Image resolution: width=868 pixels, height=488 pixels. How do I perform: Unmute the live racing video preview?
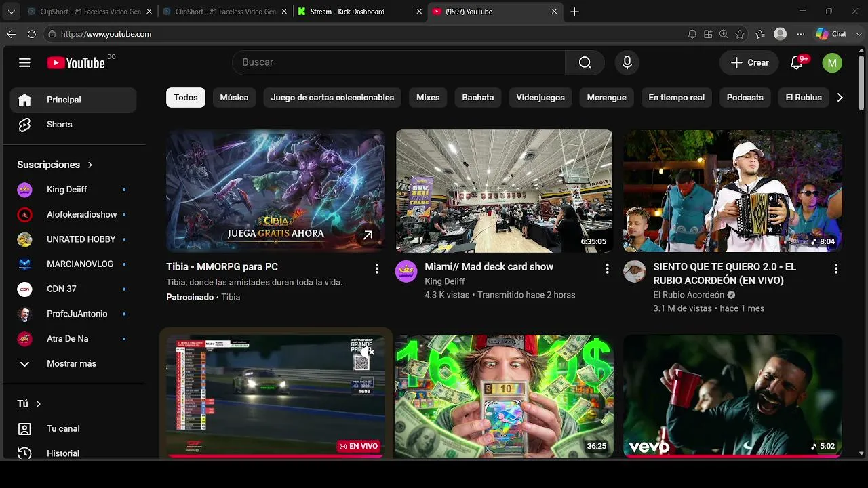click(x=368, y=352)
